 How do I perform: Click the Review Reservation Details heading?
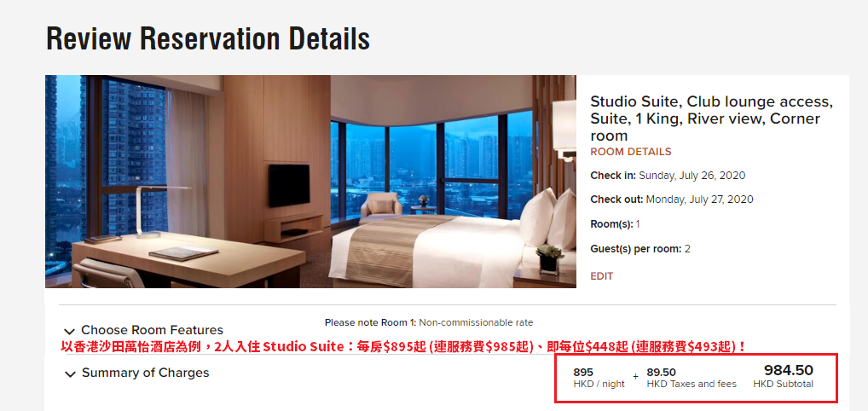[208, 38]
